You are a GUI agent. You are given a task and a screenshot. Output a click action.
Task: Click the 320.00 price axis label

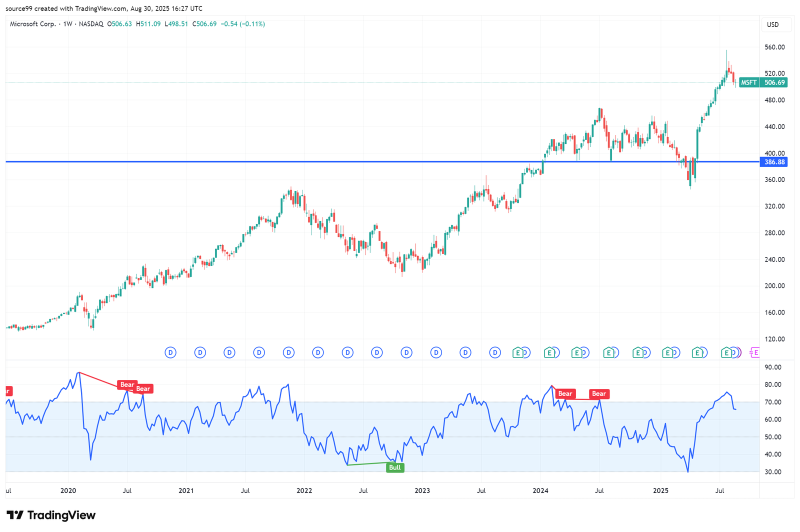[x=774, y=206]
